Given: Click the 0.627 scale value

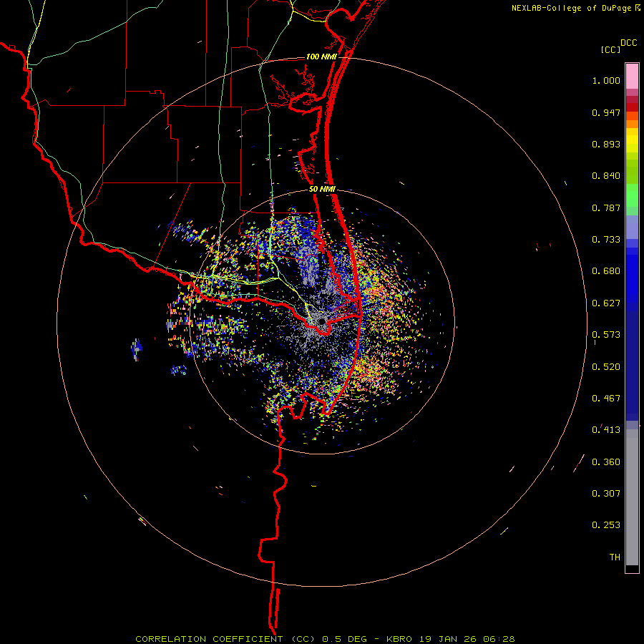Looking at the screenshot, I should pos(606,303).
